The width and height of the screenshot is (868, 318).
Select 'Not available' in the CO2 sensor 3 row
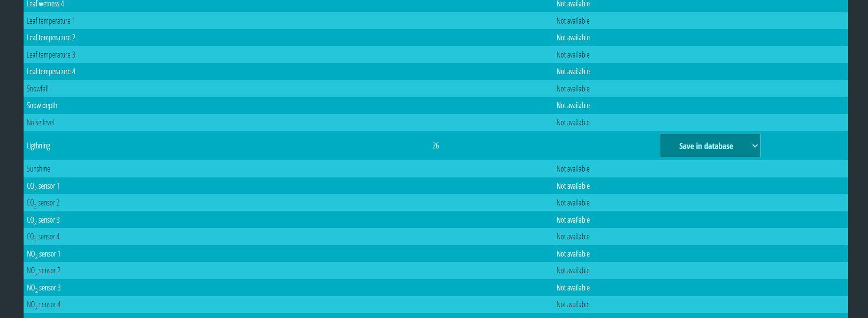point(573,220)
